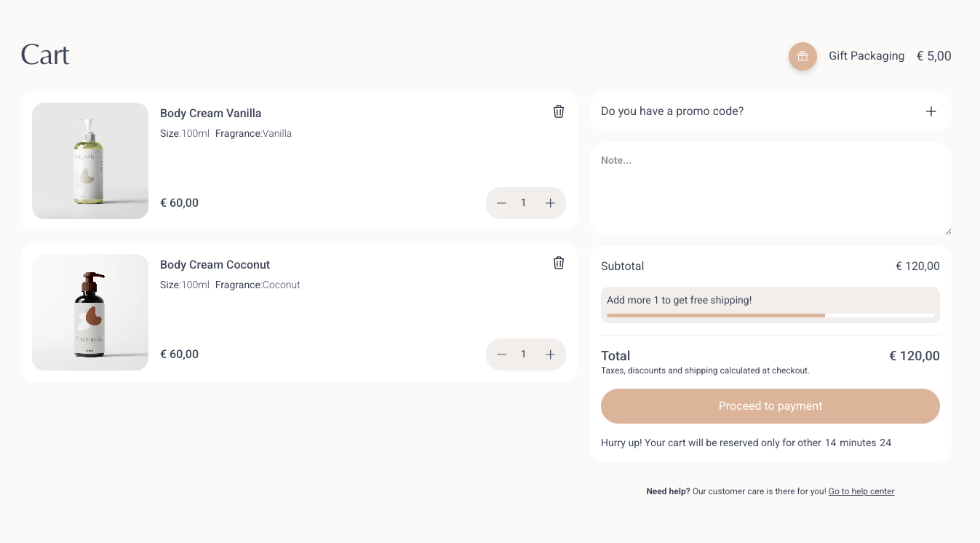
Task: Click the Gift Packaging price label
Action: click(933, 56)
